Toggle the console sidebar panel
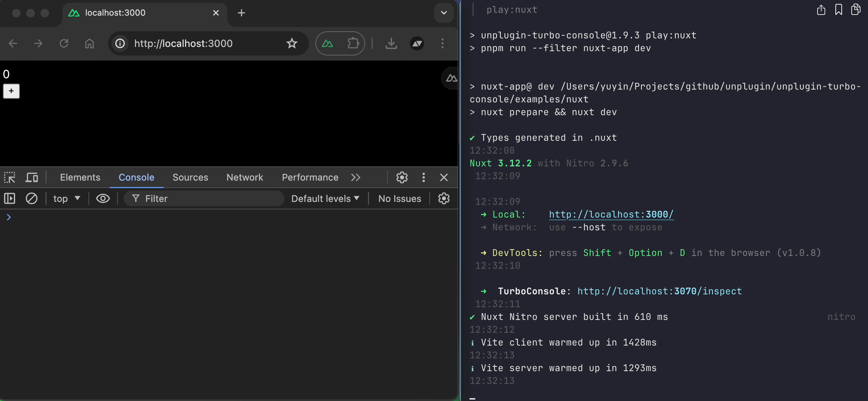This screenshot has width=868, height=401. coord(10,198)
